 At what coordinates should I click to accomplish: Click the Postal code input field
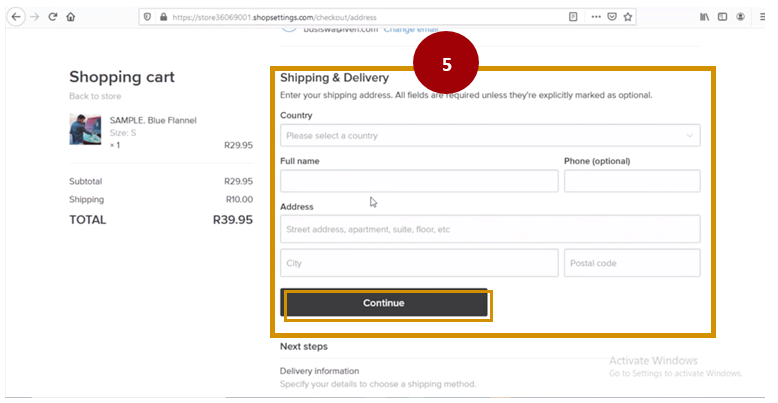[632, 263]
